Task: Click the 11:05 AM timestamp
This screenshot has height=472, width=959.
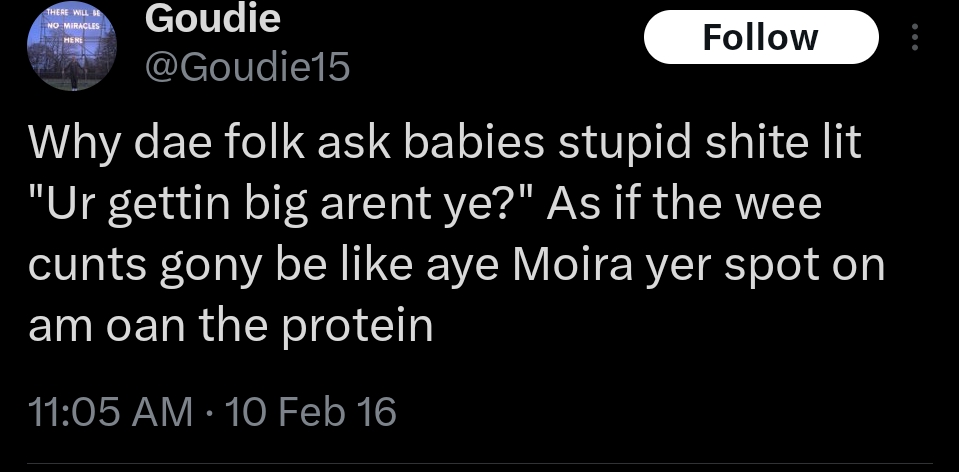Action: [110, 411]
